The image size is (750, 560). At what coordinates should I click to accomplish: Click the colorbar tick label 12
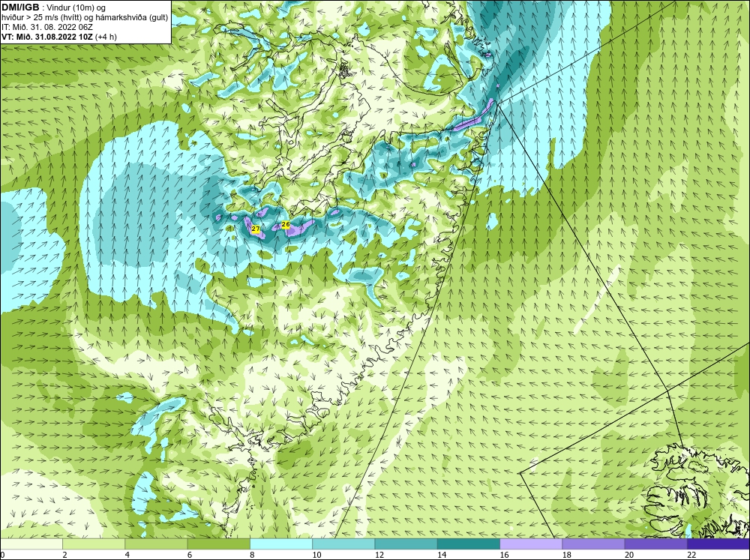click(379, 555)
